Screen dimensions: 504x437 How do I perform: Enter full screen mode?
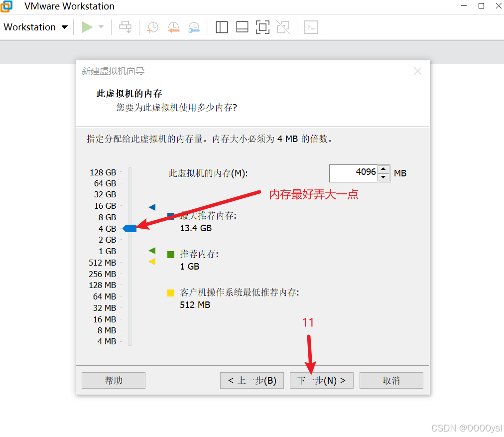[x=262, y=27]
